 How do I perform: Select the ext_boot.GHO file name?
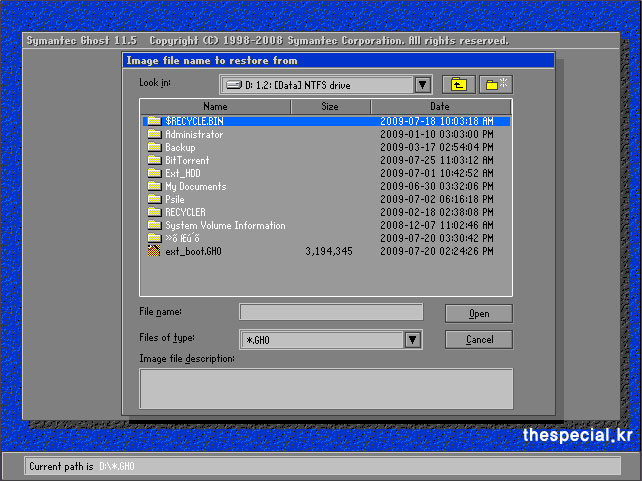pyautogui.click(x=193, y=251)
